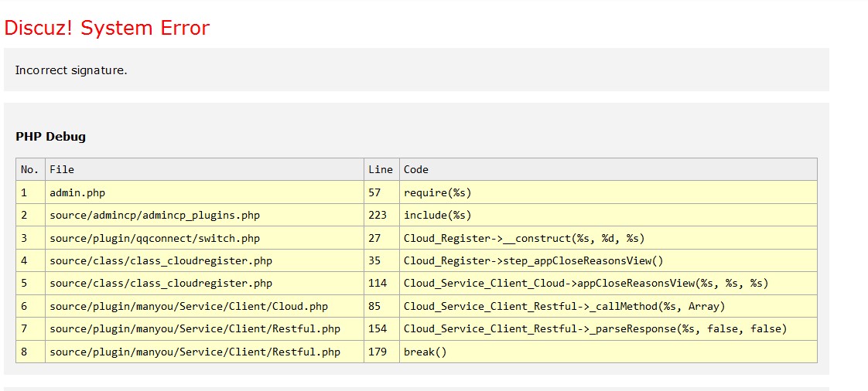Click the Restful.php path in row 7
The image size is (868, 391).
(x=195, y=329)
